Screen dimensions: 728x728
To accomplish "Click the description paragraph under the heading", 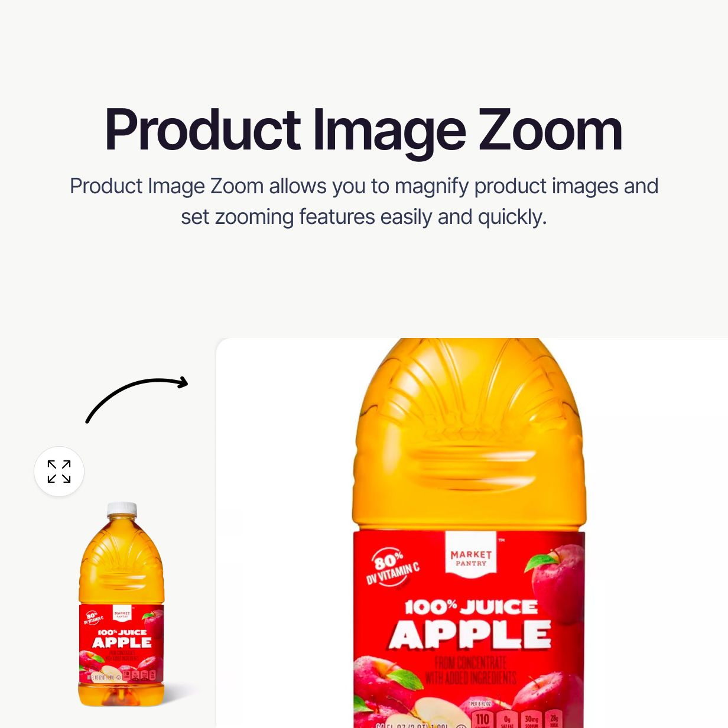I will [364, 201].
